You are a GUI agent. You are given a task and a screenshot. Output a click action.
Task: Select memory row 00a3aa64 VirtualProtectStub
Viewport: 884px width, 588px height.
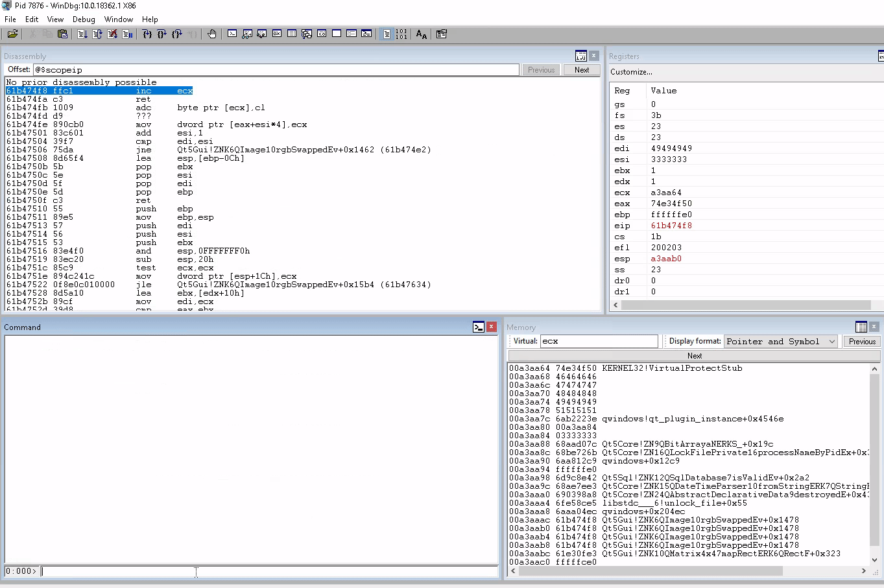(625, 368)
